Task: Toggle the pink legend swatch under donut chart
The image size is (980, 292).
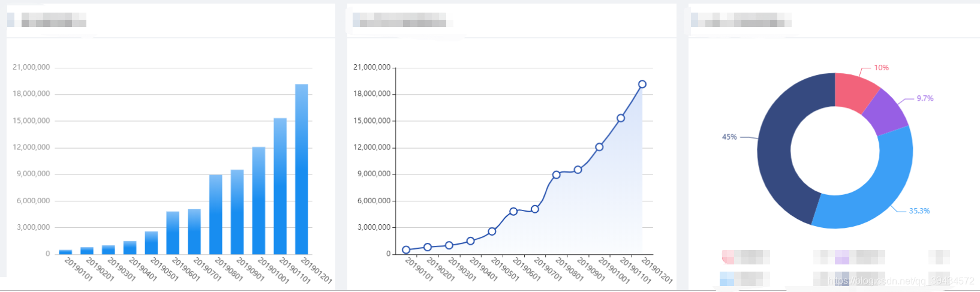Action: (x=728, y=257)
